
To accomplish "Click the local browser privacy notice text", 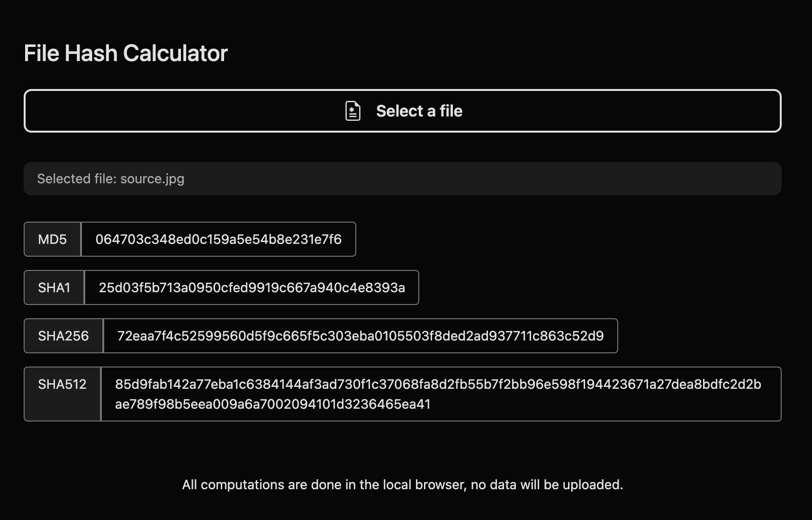I will (403, 484).
